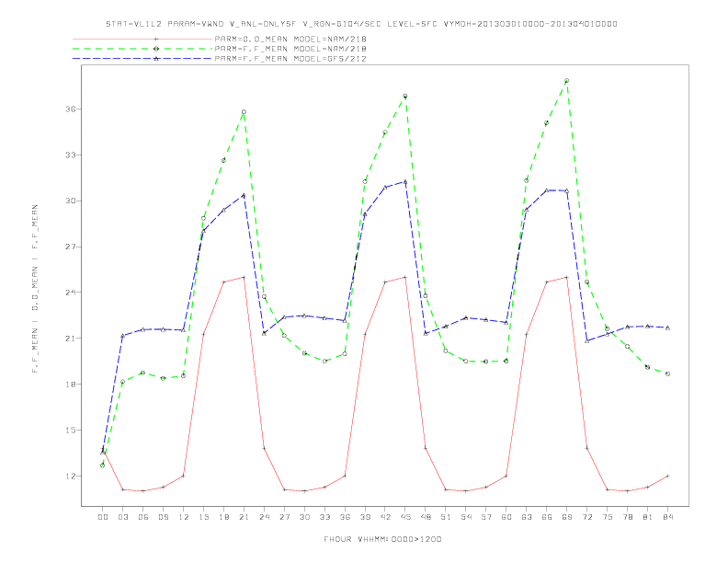Click x-axis tick label 42
The width and height of the screenshot is (728, 563).
385,517
